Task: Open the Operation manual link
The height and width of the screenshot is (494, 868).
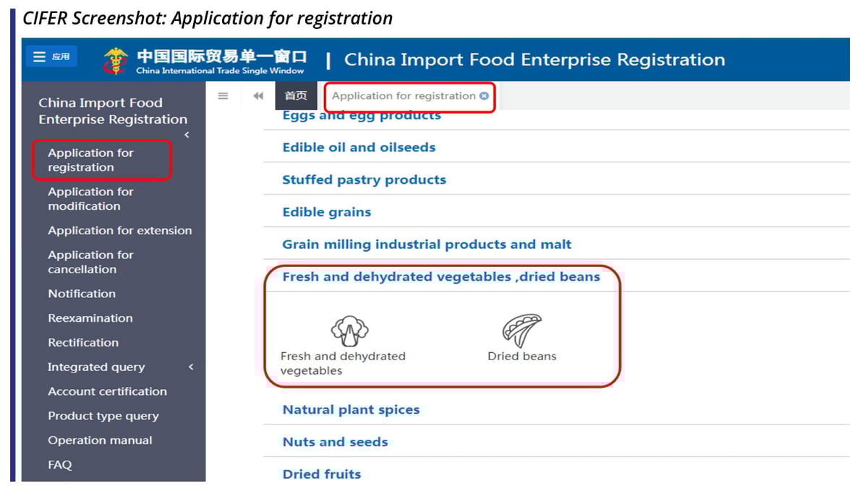Action: (x=100, y=440)
